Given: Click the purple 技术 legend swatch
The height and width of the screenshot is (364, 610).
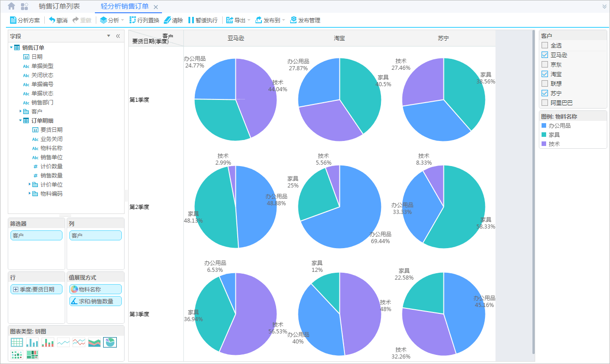Looking at the screenshot, I should [543, 144].
